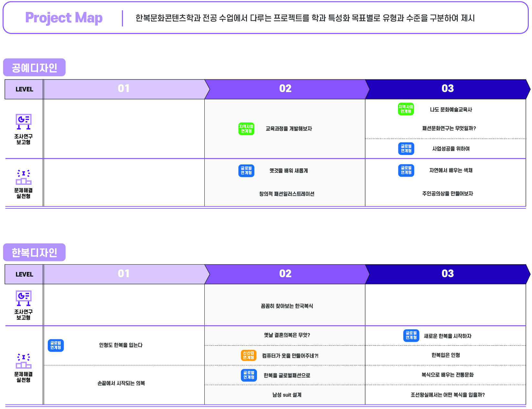The height and width of the screenshot is (409, 532).
Task: Click the 공예디자인 section label
Action: 34,68
